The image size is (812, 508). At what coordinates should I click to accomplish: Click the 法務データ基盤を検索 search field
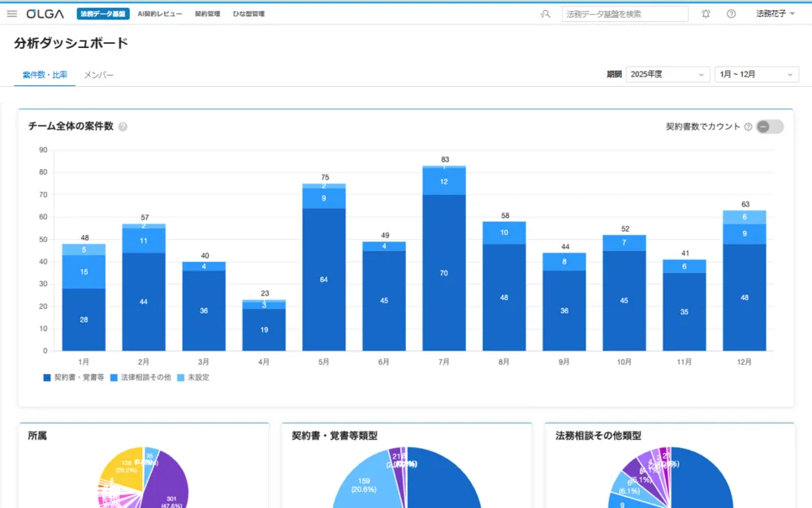coord(624,14)
